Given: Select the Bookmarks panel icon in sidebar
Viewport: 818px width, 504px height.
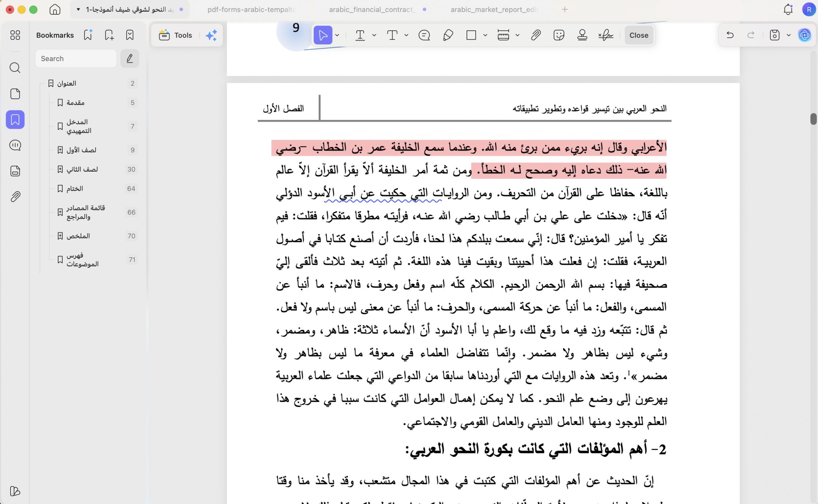Looking at the screenshot, I should (15, 120).
